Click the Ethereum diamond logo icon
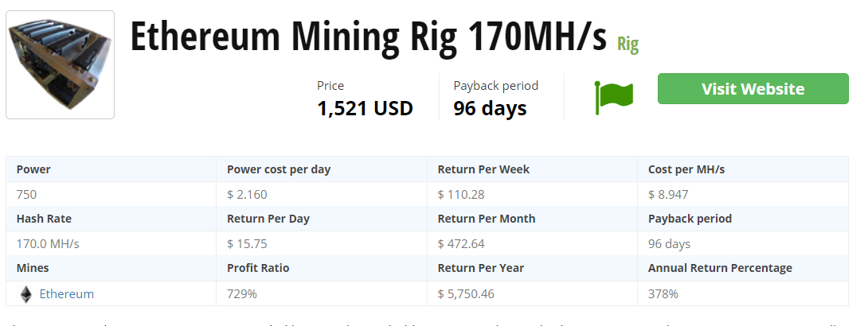The height and width of the screenshot is (326, 868). (26, 294)
